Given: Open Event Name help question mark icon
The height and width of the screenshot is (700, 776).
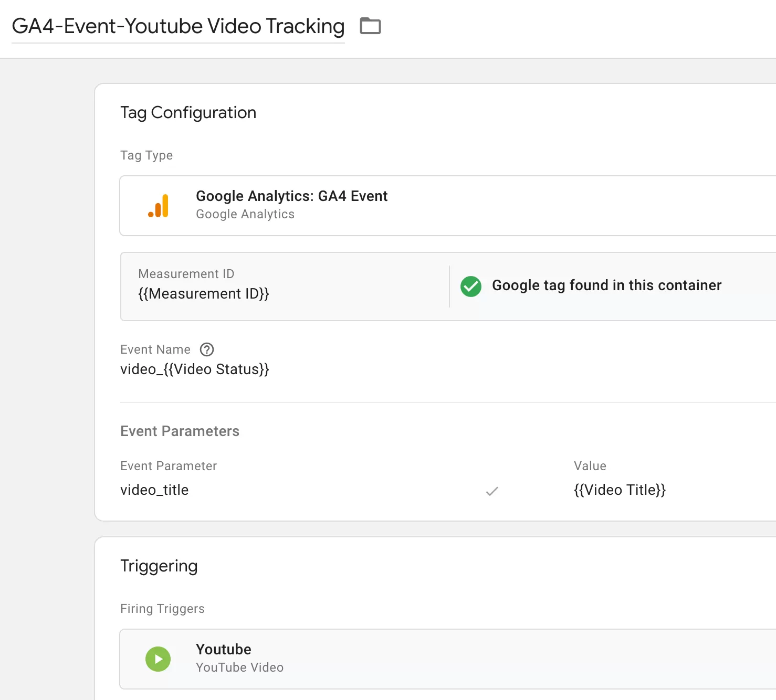Looking at the screenshot, I should coord(207,349).
